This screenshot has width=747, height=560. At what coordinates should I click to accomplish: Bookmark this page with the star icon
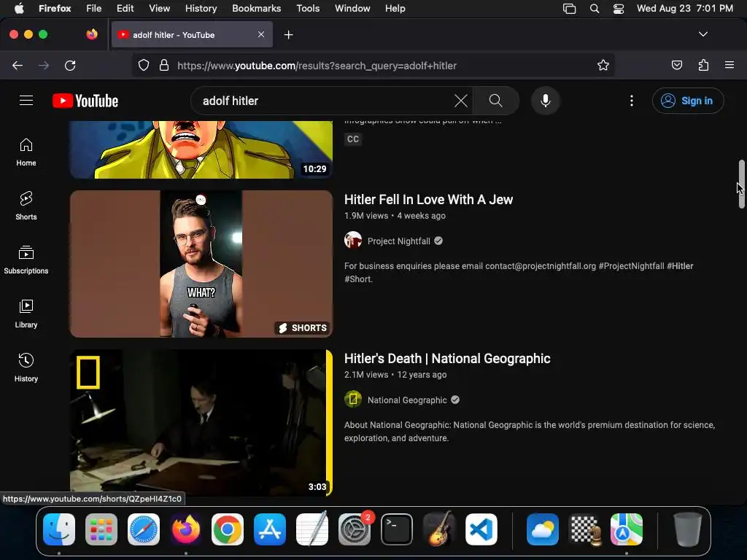[x=603, y=65]
